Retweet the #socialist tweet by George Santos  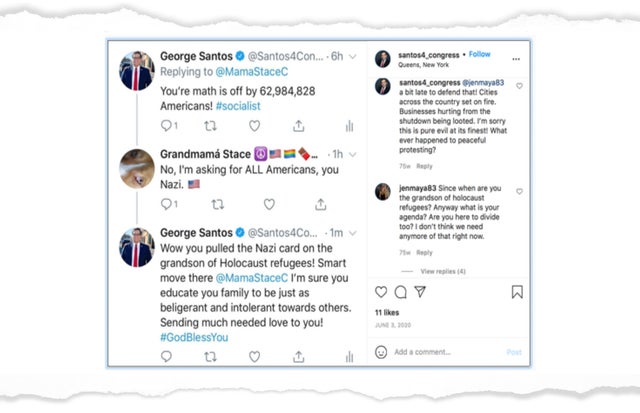tap(210, 126)
